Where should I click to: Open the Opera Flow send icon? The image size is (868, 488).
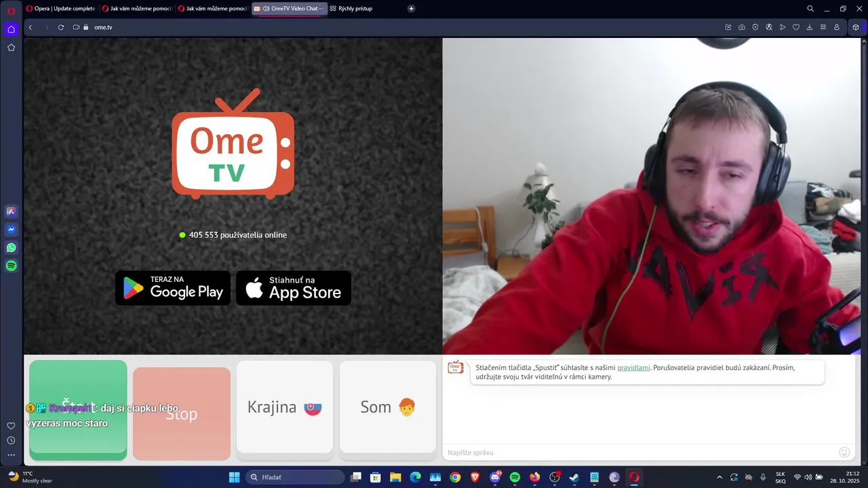coord(783,27)
